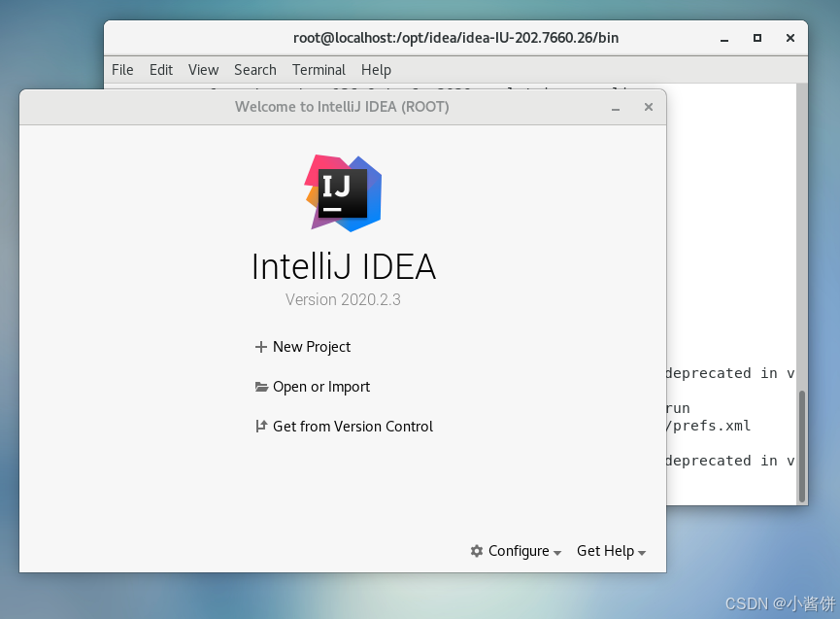This screenshot has width=840, height=619.
Task: Open the Terminal menu in menu bar
Action: click(x=319, y=70)
